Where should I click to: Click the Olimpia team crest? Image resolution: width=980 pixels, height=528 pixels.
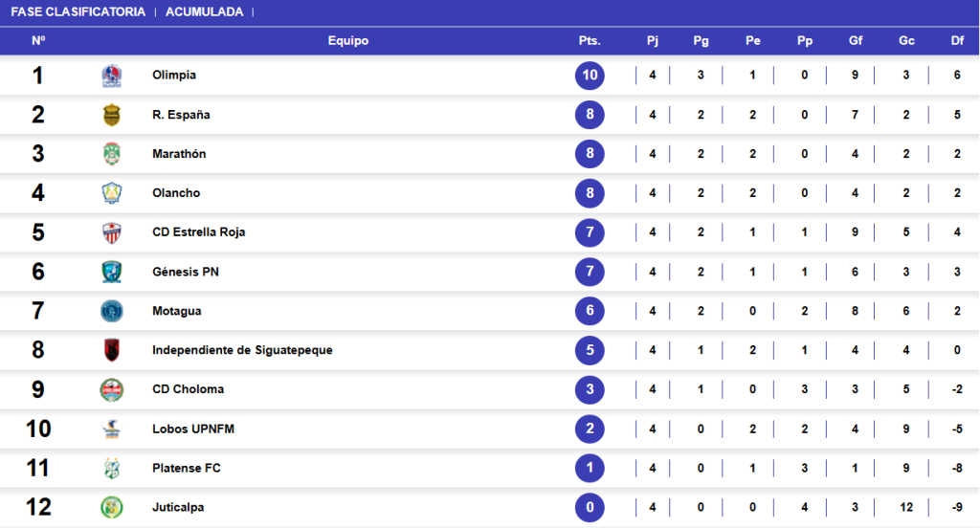[x=111, y=76]
